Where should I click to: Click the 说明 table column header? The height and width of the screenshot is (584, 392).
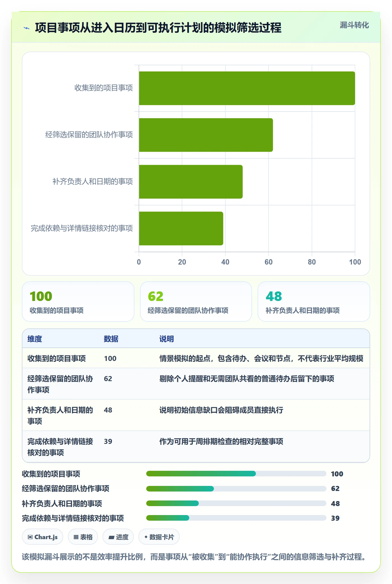point(167,339)
